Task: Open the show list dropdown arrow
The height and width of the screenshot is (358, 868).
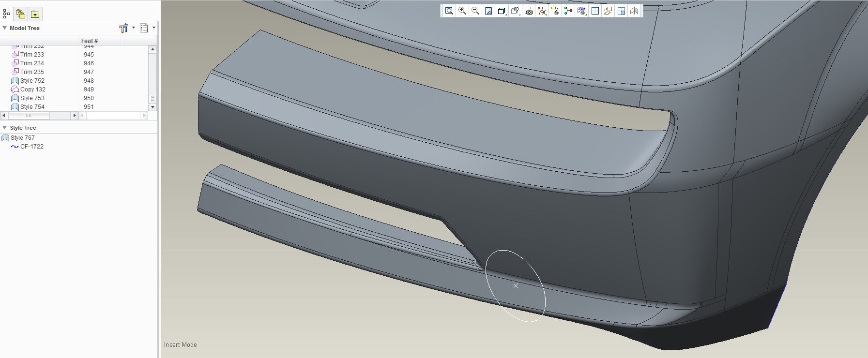Action: (154, 28)
